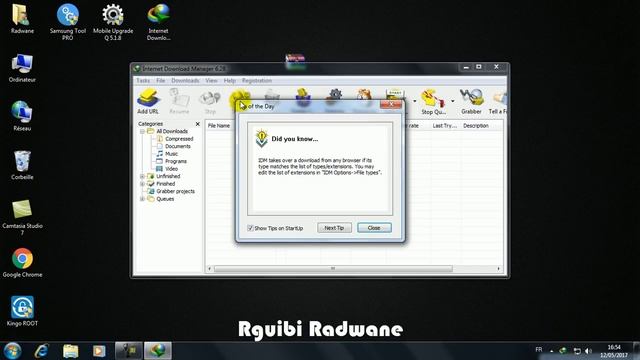Click the Stop toolbar icon
The height and width of the screenshot is (360, 640).
pos(210,101)
